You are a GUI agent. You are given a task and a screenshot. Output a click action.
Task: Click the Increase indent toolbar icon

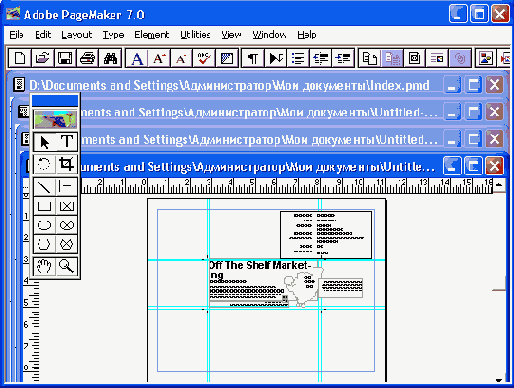[343, 58]
